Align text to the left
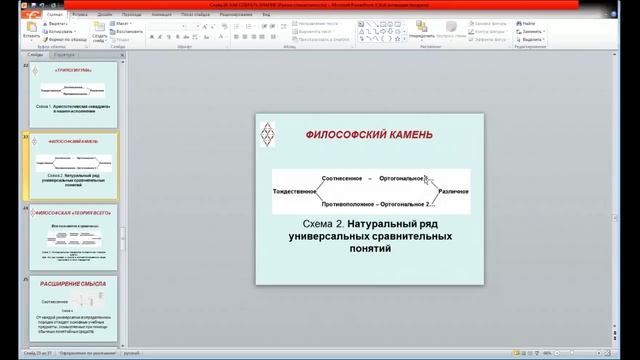This screenshot has height=360, width=640. 236,37
